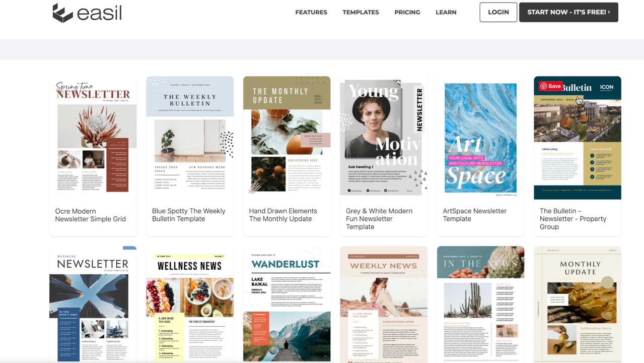Click The Bulletin Property Group newsletter thumbnail

[x=577, y=141]
